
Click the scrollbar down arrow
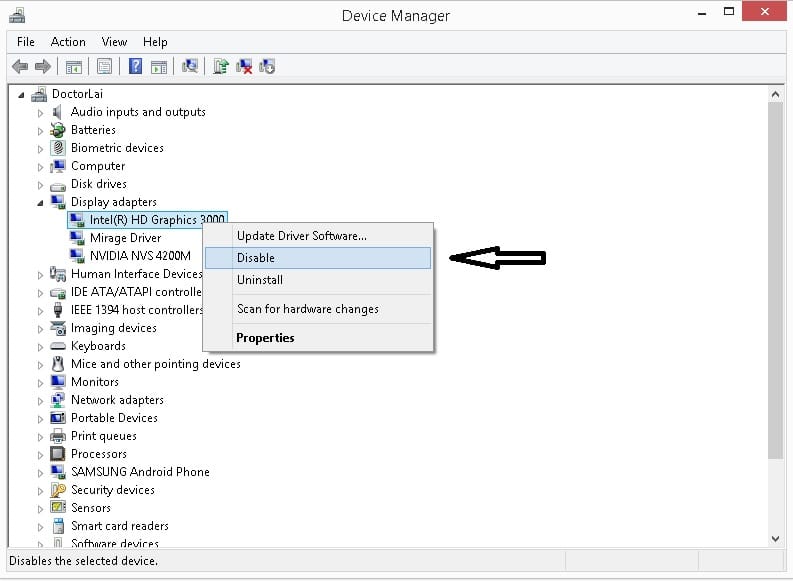click(775, 539)
